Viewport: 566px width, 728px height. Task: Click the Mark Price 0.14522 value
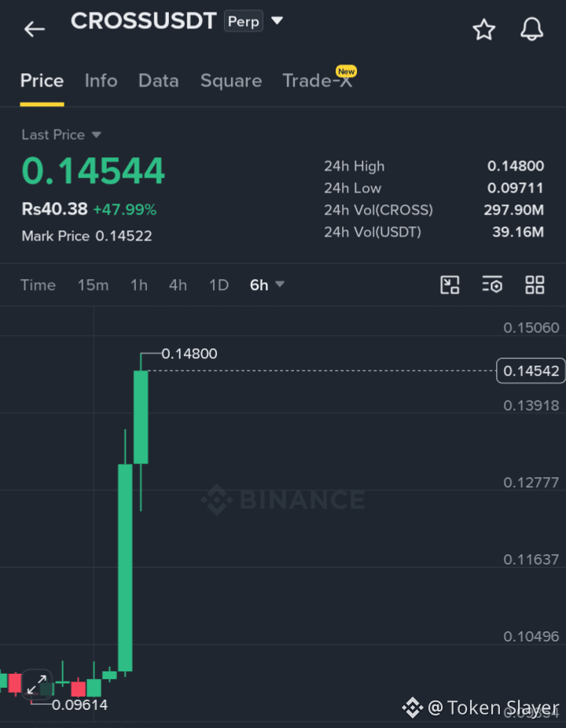pyautogui.click(x=123, y=236)
